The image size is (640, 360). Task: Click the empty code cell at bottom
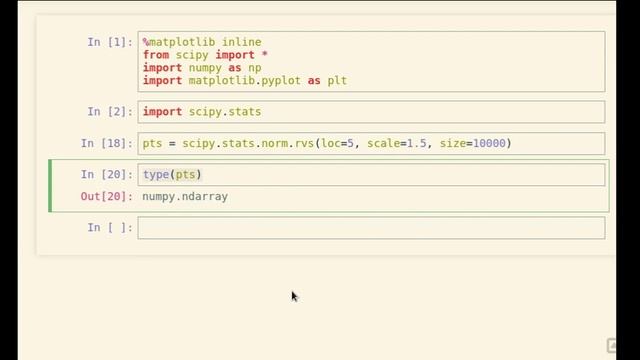point(371,228)
